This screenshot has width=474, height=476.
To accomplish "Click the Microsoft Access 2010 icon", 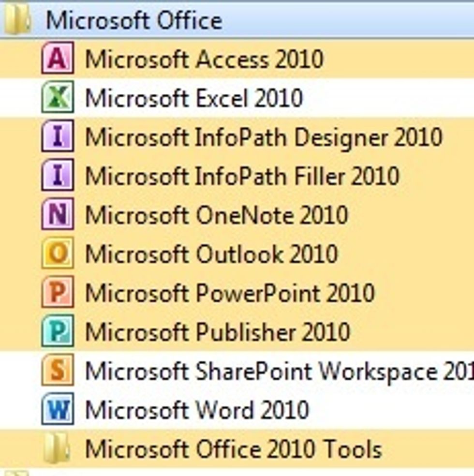I will pos(58,59).
